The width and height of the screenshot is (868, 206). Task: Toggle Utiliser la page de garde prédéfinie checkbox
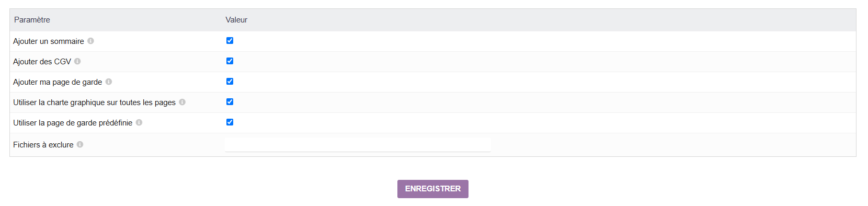230,122
